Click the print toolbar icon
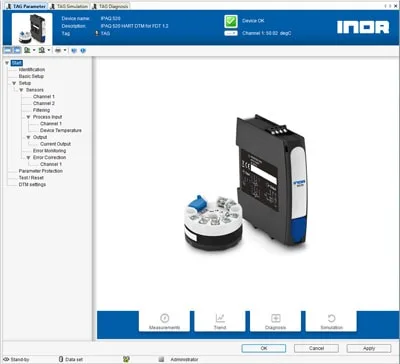Screen dimensions: 400x364 [58, 50]
